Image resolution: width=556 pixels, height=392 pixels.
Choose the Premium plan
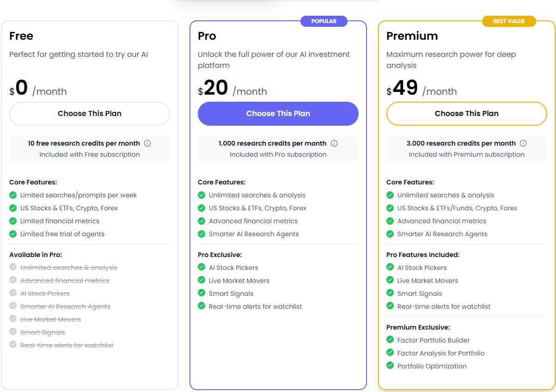(466, 113)
